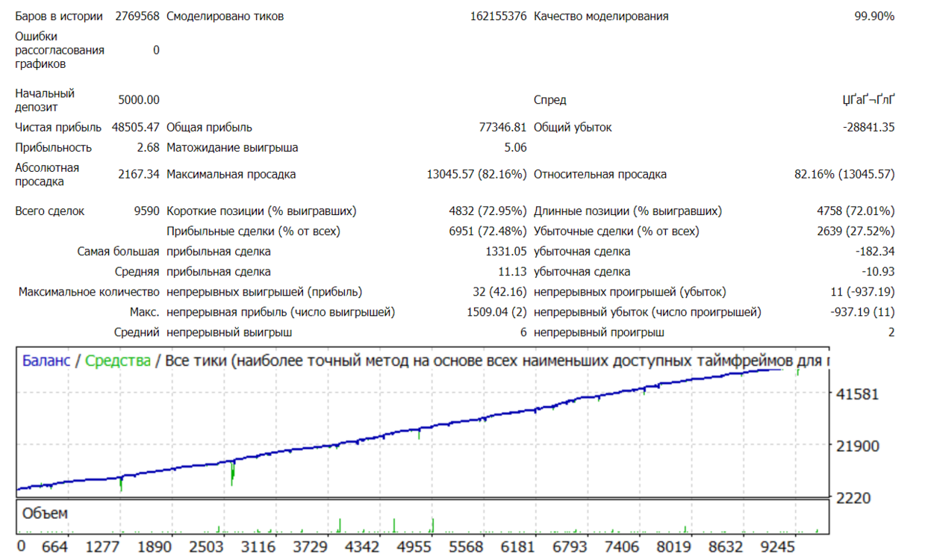The width and height of the screenshot is (925, 560).
Task: Select largest profit trade value 1331.05
Action: point(506,252)
